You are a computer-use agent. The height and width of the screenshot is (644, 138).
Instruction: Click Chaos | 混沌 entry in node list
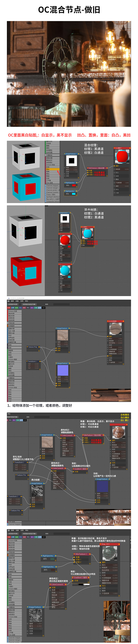[53, 194]
